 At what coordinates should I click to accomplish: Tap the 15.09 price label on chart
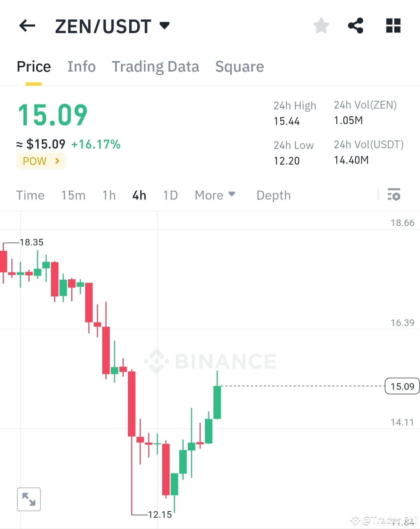click(402, 386)
